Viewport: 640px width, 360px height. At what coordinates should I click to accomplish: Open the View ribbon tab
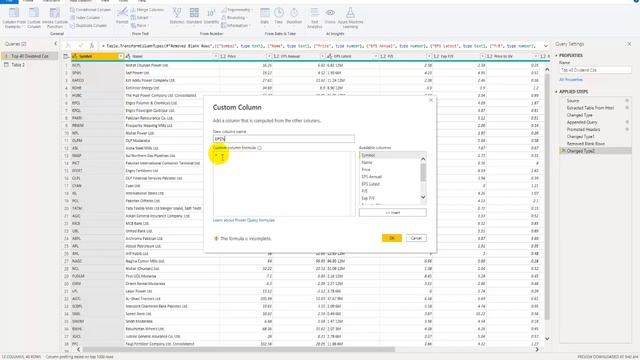point(105,1)
